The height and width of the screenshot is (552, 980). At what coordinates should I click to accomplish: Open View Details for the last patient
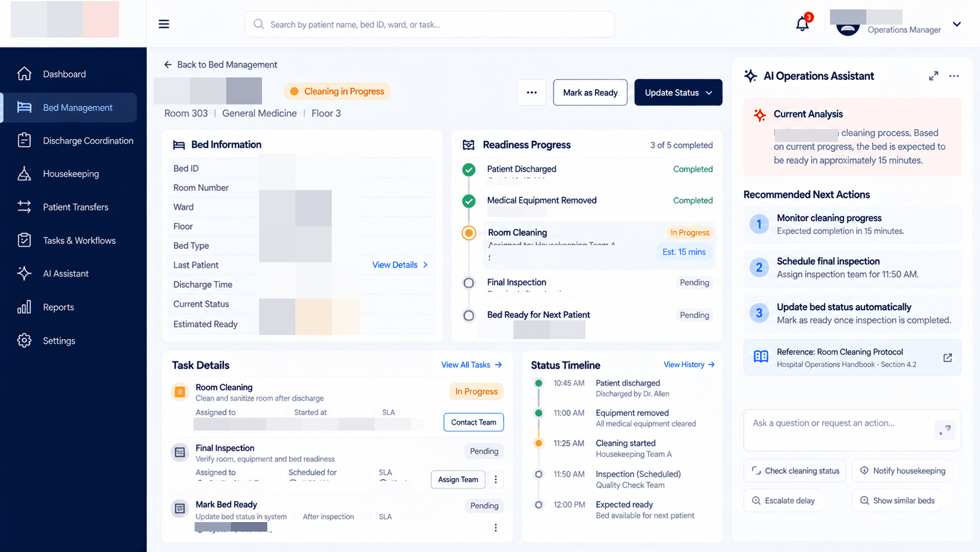tap(400, 265)
